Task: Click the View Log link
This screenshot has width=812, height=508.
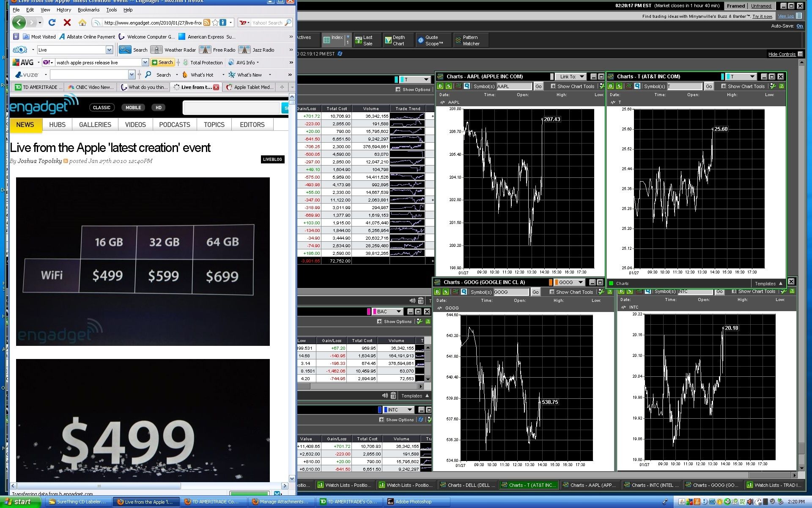Action: (786, 16)
